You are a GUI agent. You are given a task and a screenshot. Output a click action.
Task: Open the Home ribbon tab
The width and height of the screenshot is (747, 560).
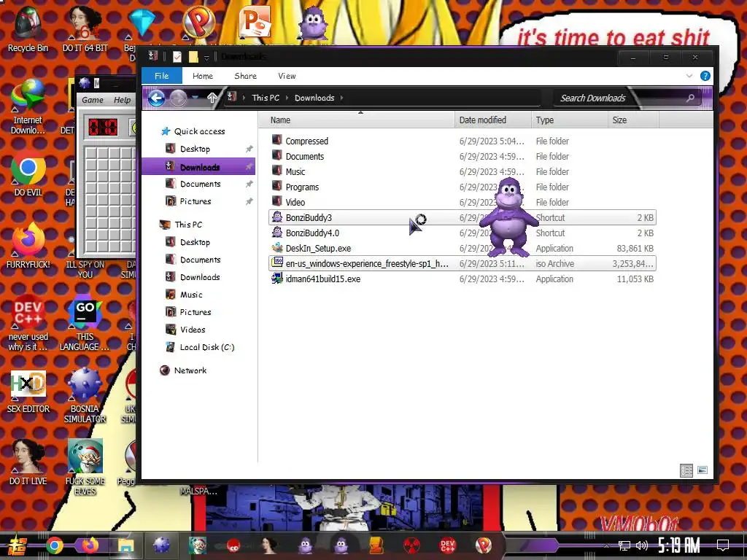[203, 76]
